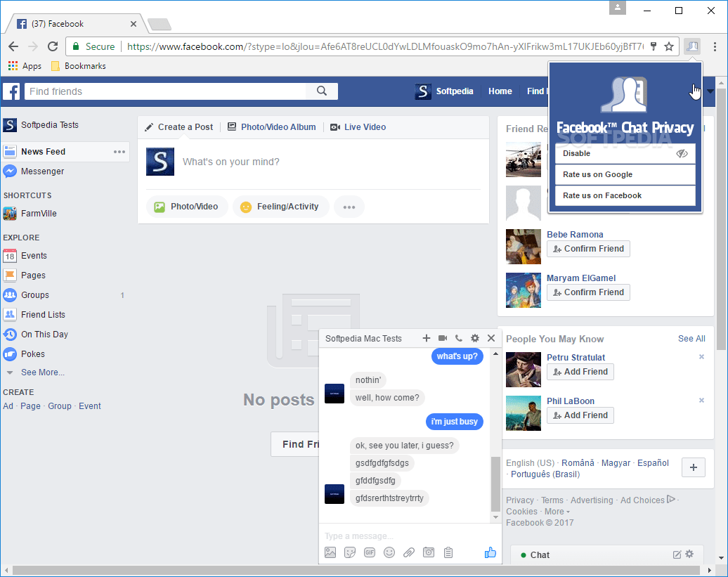
Task: Start a voice call from the chat
Action: [x=459, y=338]
